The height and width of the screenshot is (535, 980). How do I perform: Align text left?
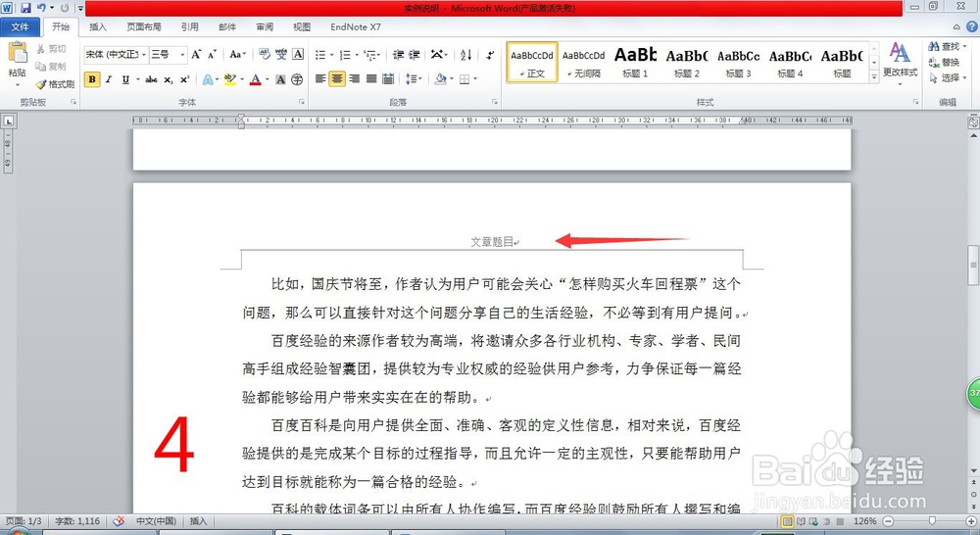320,78
